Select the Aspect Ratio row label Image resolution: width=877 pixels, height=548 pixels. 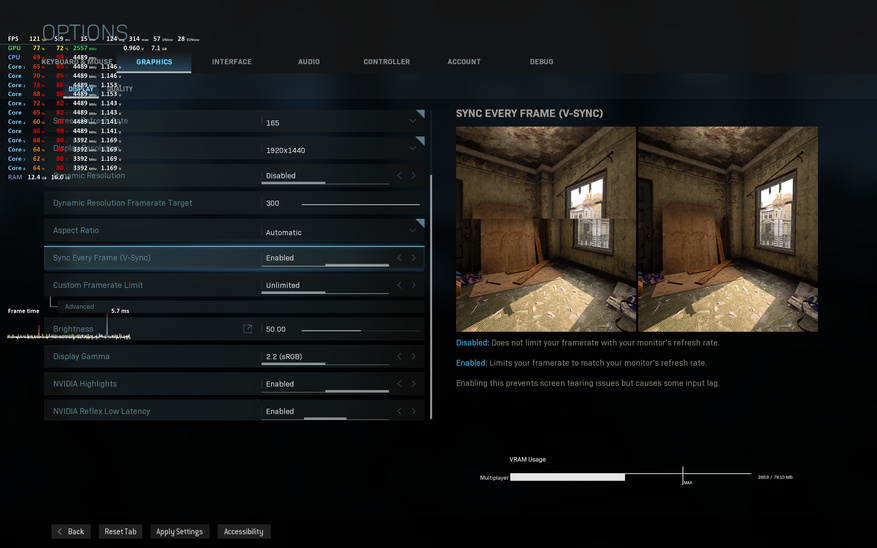click(76, 230)
